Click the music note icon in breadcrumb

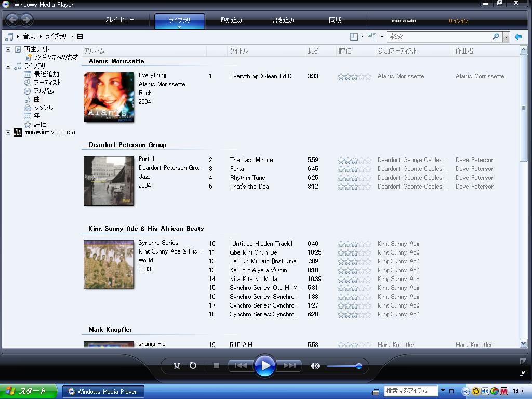pos(9,37)
